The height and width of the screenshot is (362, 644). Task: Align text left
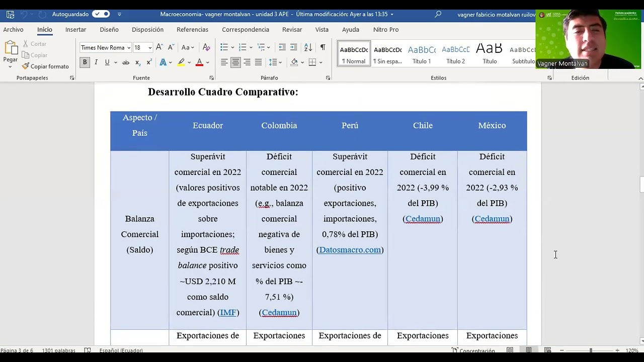[224, 62]
